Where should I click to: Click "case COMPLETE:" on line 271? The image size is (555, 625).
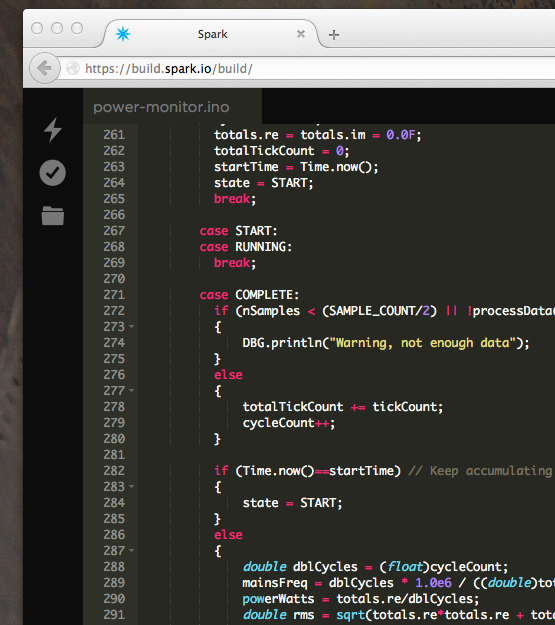(249, 295)
